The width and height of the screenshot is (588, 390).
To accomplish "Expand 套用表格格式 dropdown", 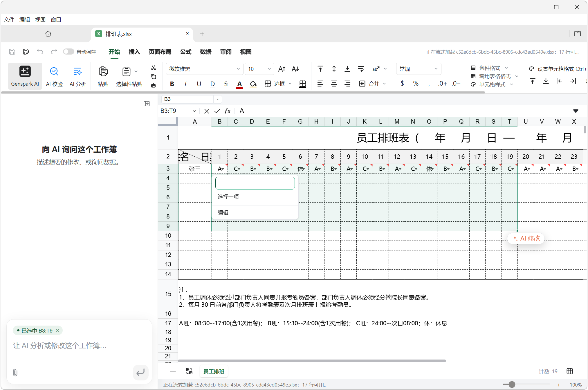I will point(517,76).
